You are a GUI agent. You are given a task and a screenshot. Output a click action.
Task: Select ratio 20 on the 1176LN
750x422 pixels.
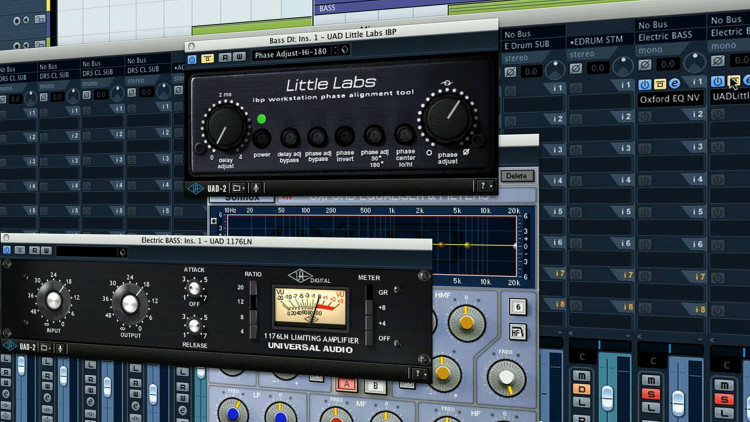coord(253,288)
